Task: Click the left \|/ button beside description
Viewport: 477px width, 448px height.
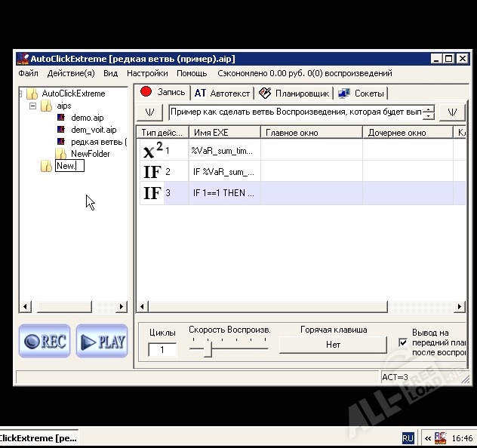Action: [x=151, y=112]
